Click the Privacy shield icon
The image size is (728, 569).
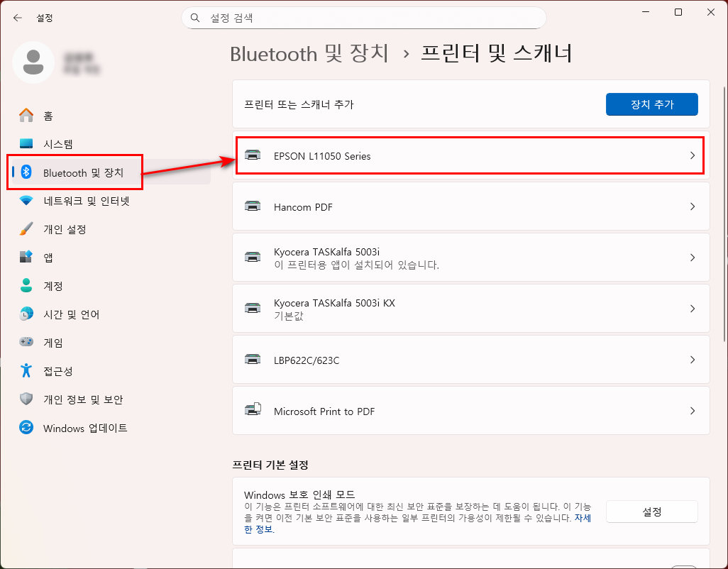[x=26, y=399]
